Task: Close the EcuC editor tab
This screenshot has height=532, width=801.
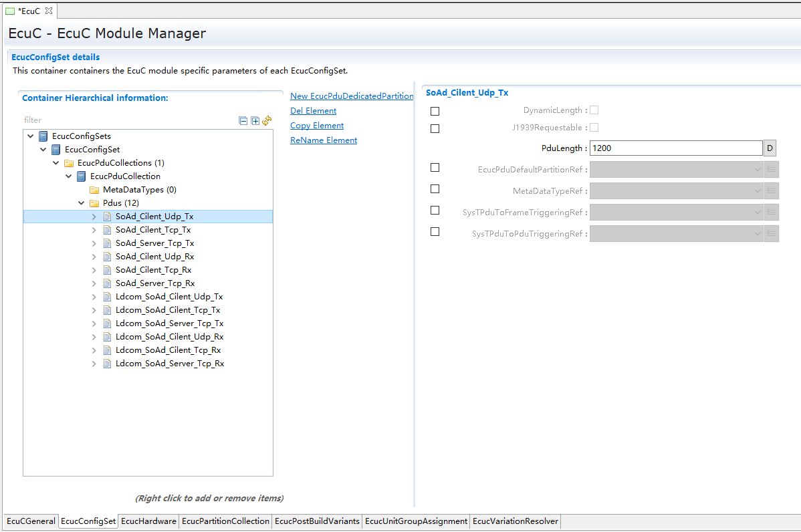Action: pyautogui.click(x=49, y=11)
